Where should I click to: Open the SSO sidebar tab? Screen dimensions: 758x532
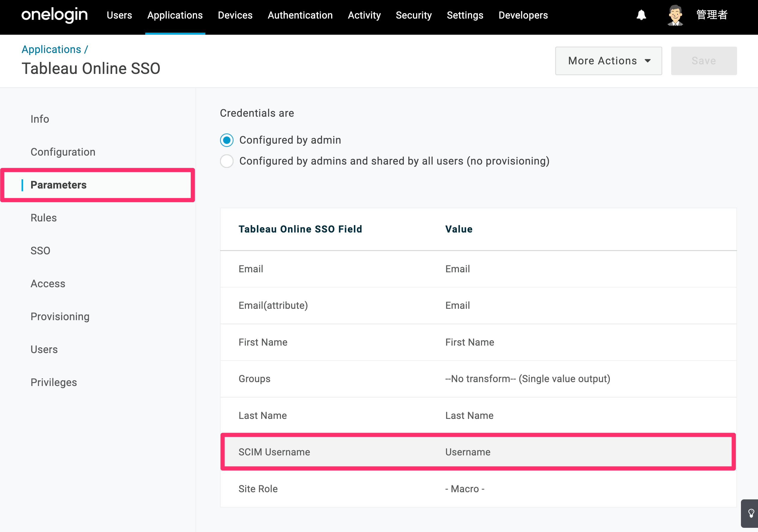coord(40,251)
